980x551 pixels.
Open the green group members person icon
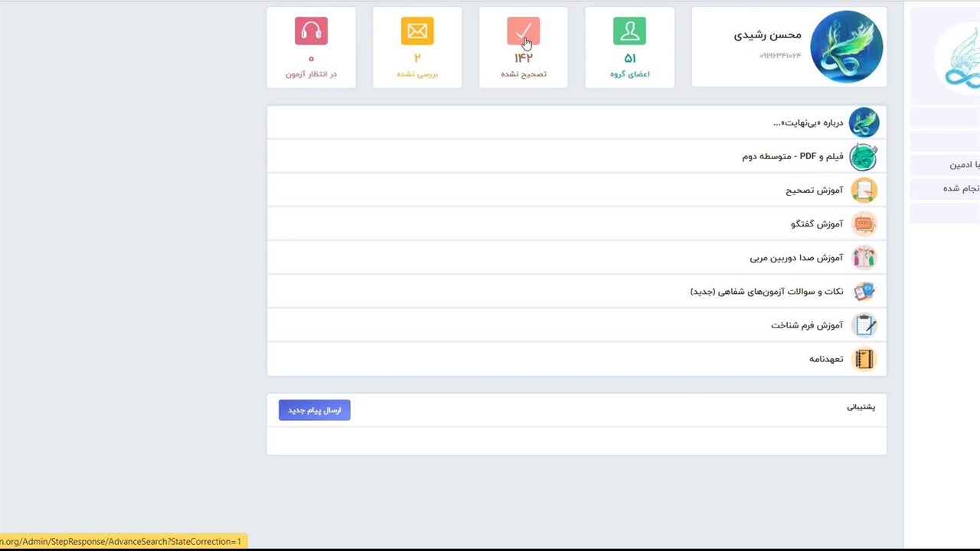tap(629, 31)
